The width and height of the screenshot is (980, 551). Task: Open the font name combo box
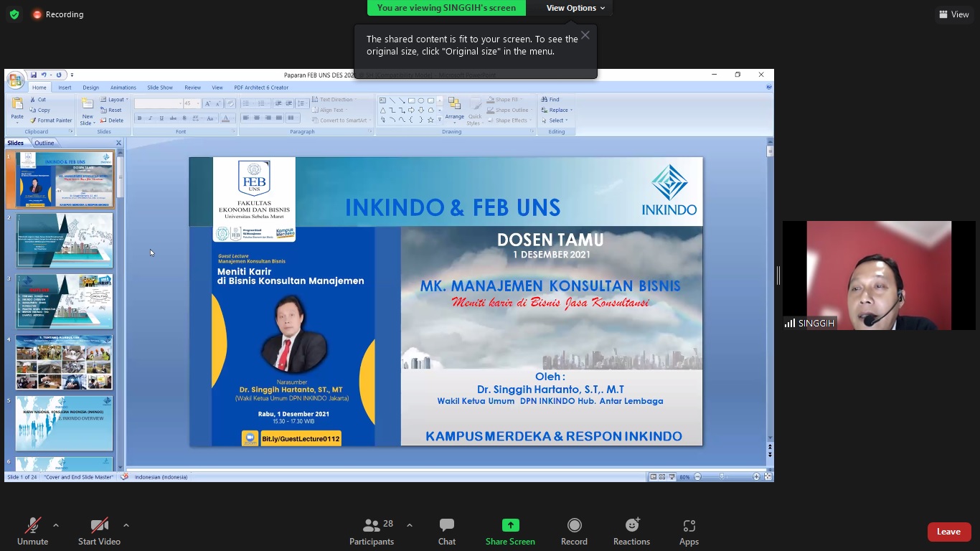(158, 103)
